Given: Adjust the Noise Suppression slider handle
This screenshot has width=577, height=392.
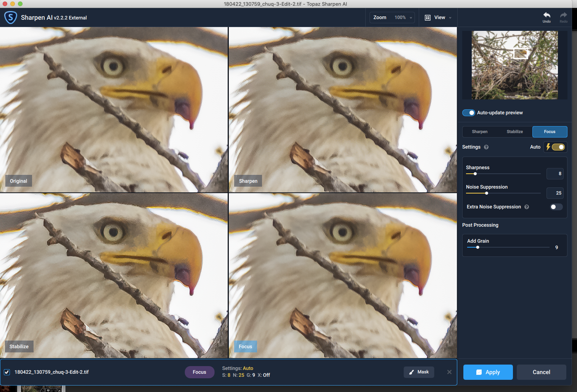Looking at the screenshot, I should 487,193.
